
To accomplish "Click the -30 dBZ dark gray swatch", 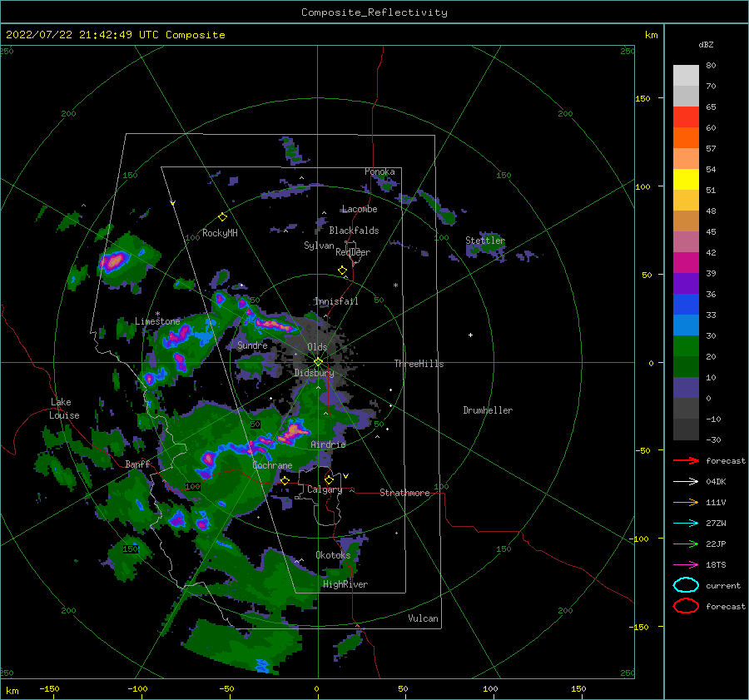I will (x=686, y=429).
